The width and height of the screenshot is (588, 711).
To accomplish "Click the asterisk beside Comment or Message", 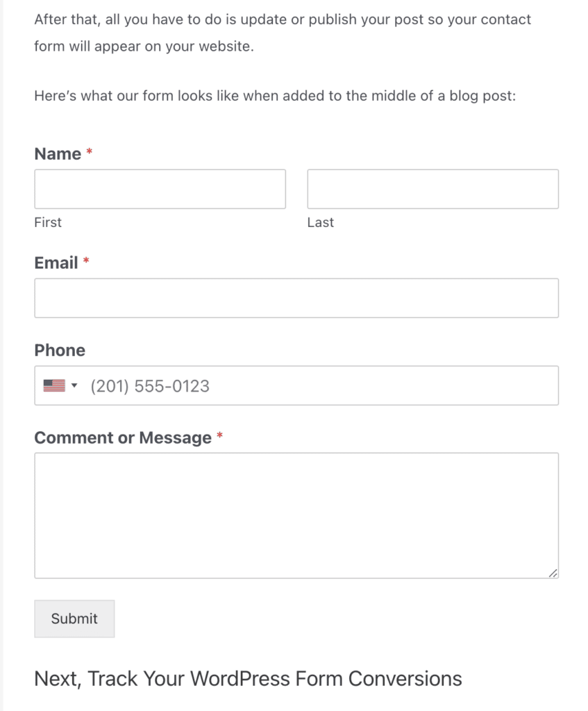I will (219, 435).
